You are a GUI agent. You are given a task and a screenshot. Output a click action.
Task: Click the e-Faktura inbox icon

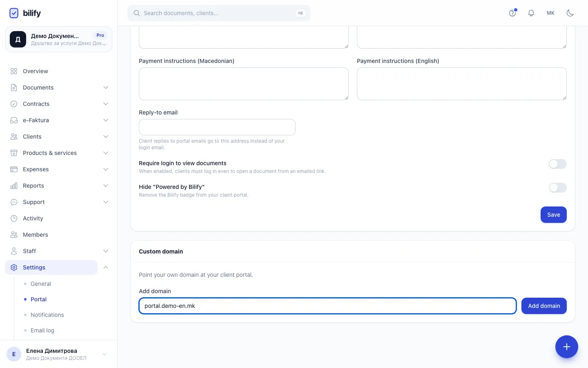click(14, 120)
